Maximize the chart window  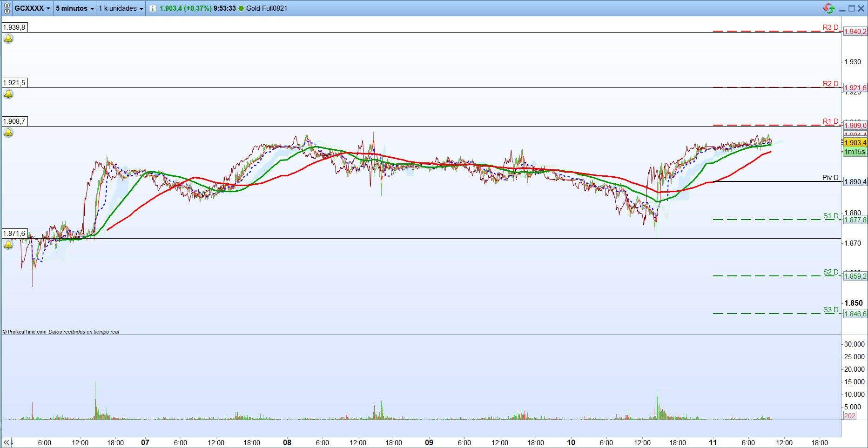(x=851, y=8)
